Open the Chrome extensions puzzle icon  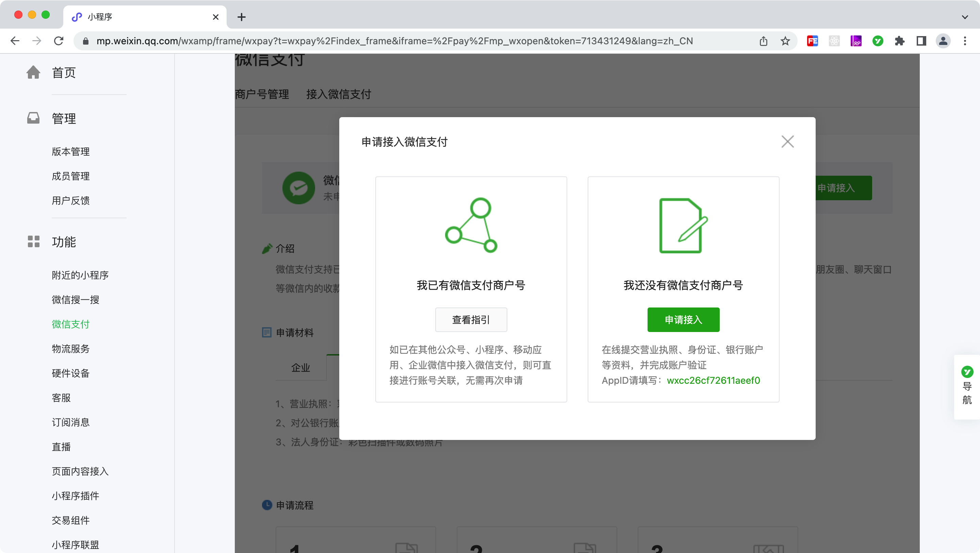(x=899, y=41)
